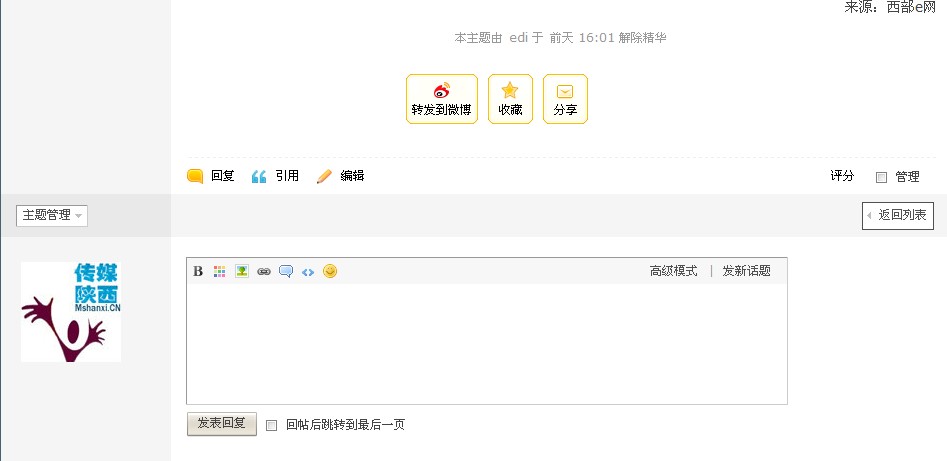Submit reply with 发表回复 button
Image resolution: width=947 pixels, height=461 pixels.
click(222, 424)
